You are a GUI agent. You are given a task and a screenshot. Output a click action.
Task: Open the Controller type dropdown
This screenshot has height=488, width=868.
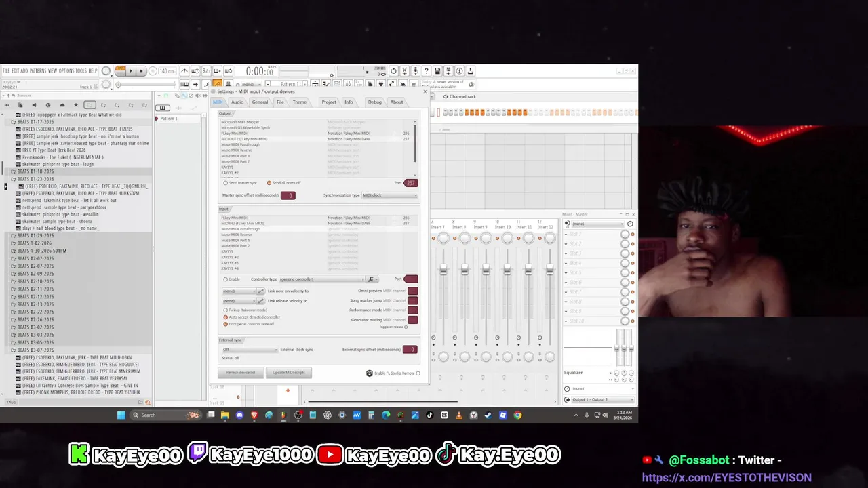[x=321, y=279]
